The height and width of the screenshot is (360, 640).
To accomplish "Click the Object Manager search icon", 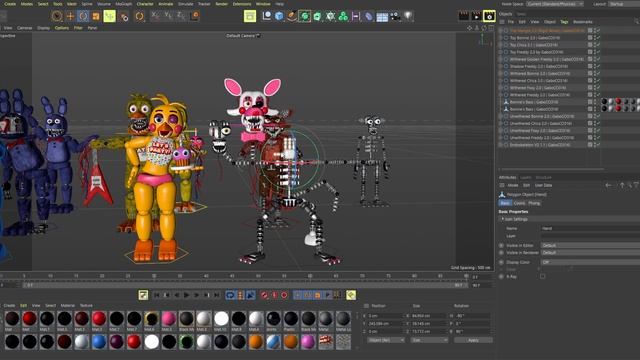I will click(x=636, y=22).
